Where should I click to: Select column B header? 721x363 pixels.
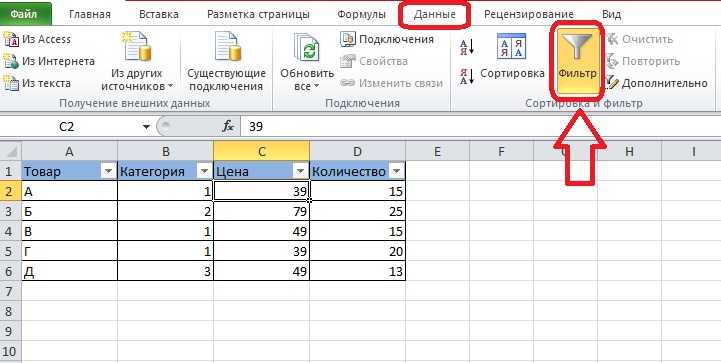pyautogui.click(x=166, y=151)
